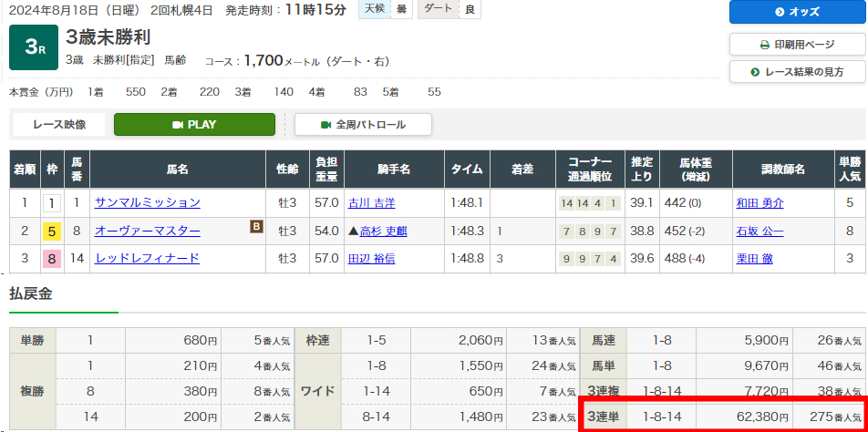Click the green 3R race badge

(x=34, y=47)
